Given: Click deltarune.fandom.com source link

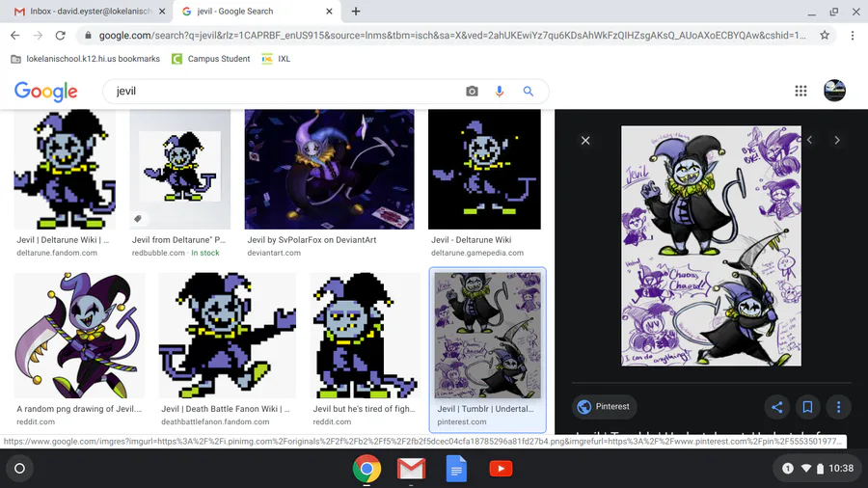Looking at the screenshot, I should tap(57, 253).
